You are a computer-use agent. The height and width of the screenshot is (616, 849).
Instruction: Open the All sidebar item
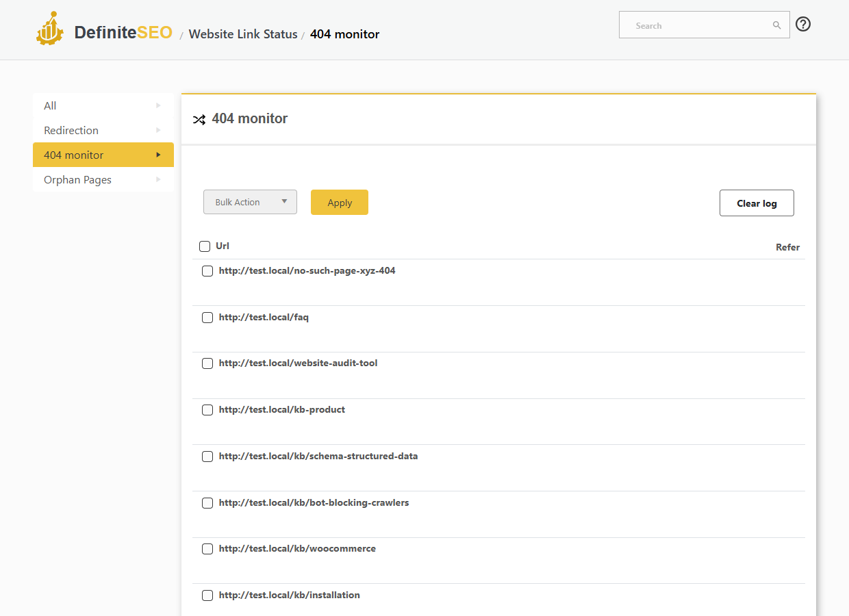tap(103, 105)
